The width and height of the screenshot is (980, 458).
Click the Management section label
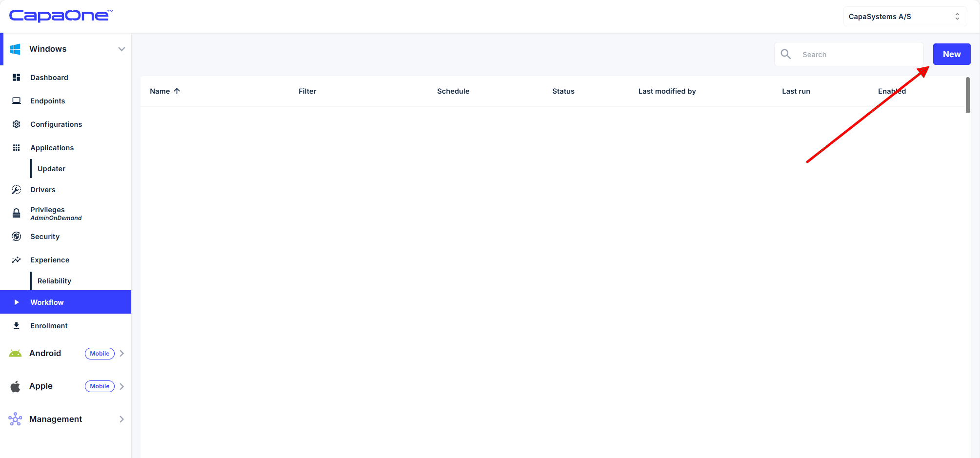[56, 419]
